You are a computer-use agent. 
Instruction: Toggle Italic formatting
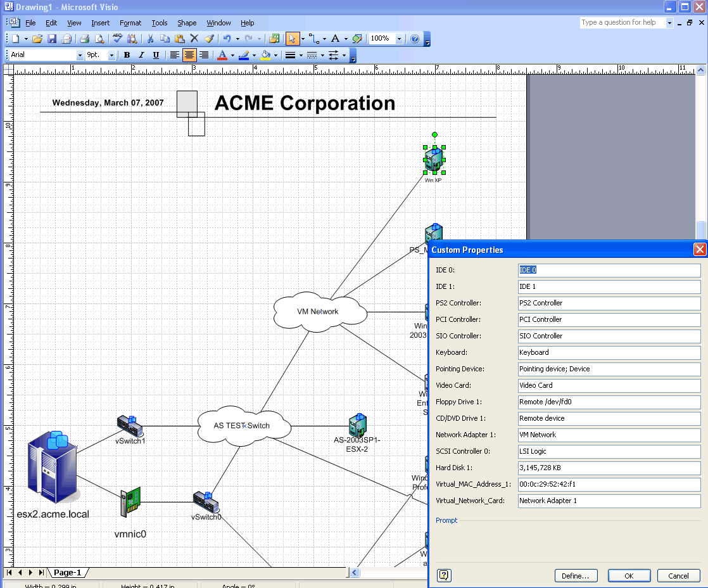141,55
